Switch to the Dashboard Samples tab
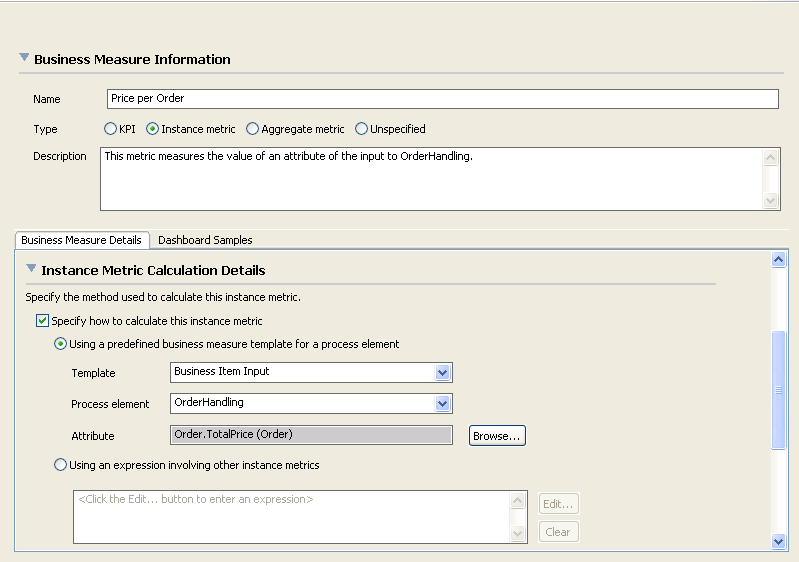Screen dimensions: 799x562 [205, 240]
